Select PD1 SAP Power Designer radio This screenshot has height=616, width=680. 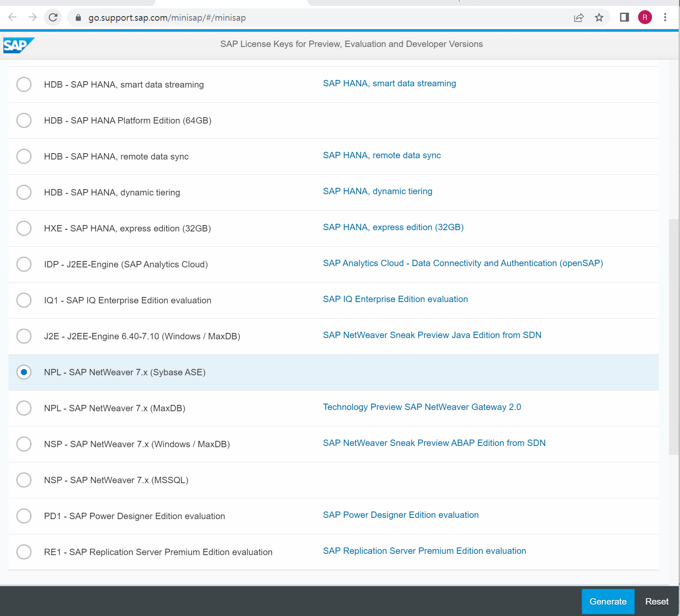(24, 516)
